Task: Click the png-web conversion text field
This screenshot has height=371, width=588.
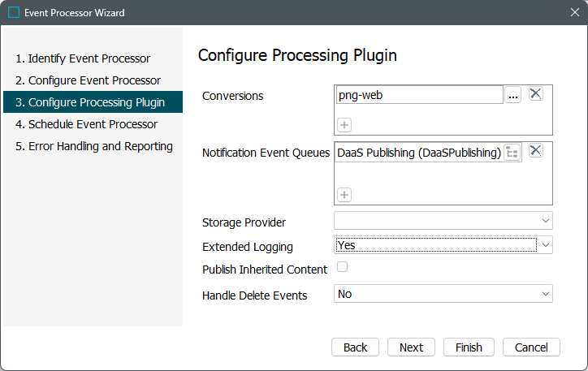Action: click(419, 95)
